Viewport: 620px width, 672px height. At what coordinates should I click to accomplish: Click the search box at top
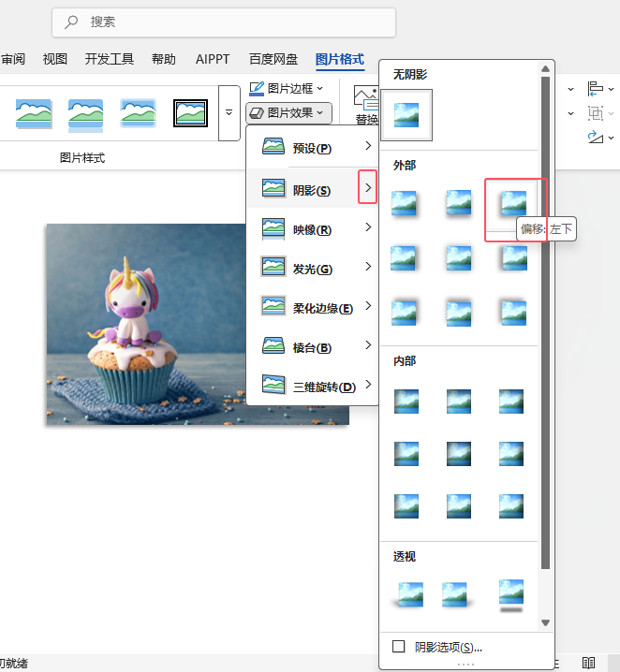[224, 22]
